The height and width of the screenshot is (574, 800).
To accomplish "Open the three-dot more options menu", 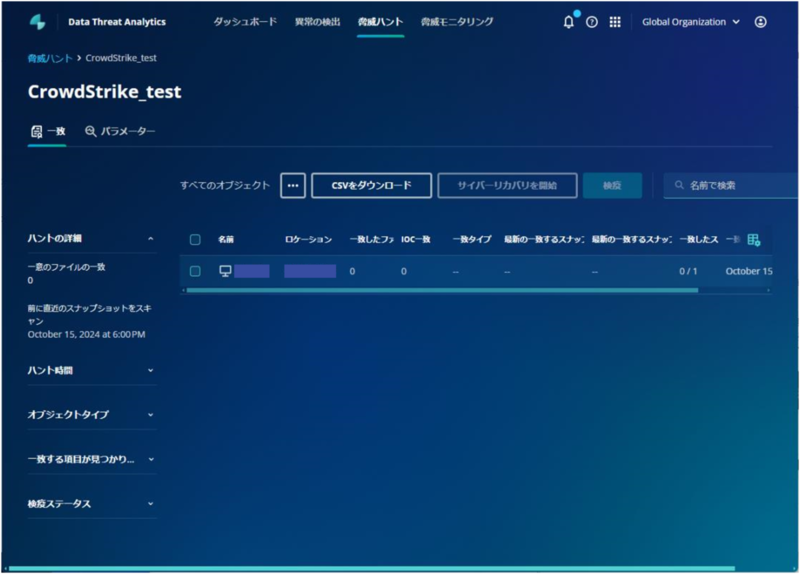I will 293,185.
